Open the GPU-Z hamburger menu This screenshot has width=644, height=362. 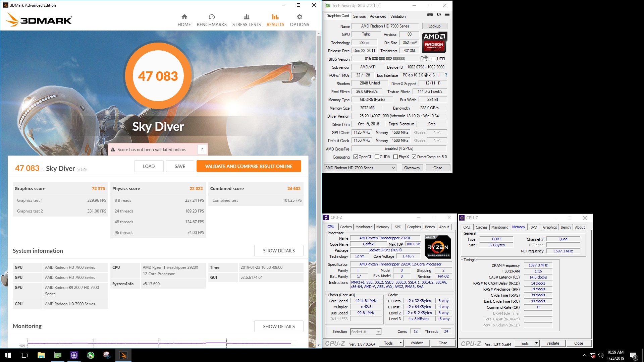coord(447,15)
